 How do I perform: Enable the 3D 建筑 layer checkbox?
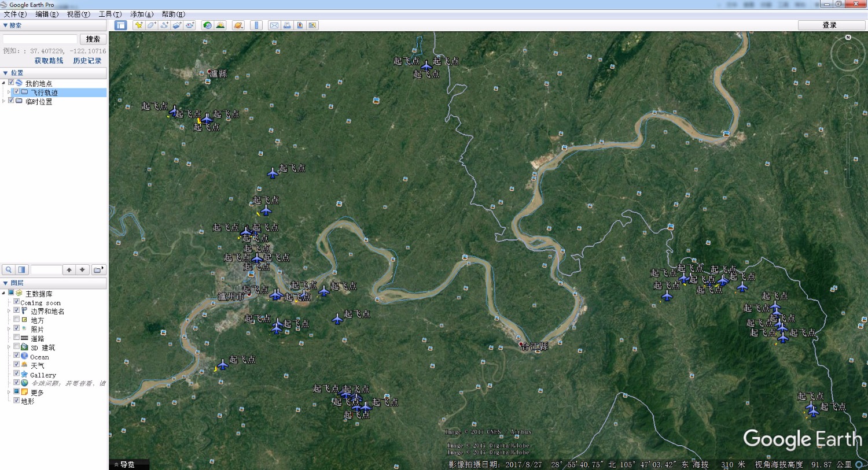coord(16,347)
